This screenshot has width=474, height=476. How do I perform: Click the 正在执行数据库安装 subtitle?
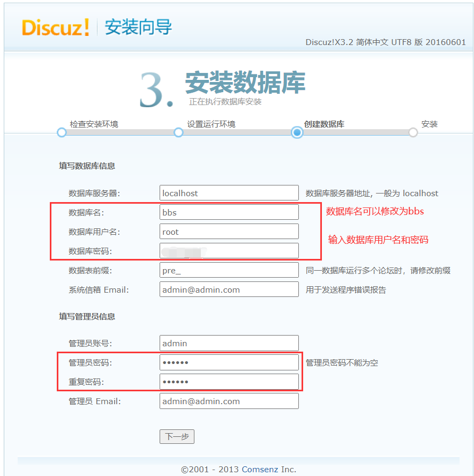225,102
